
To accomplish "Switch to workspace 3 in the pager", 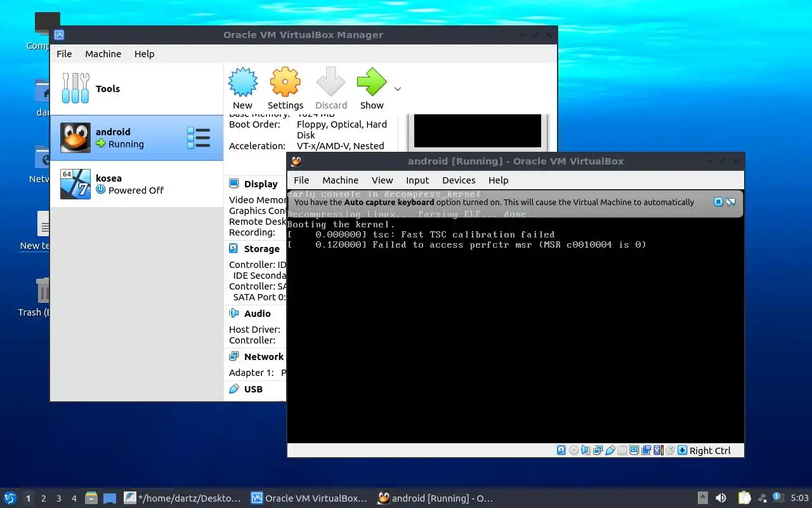I will [x=58, y=498].
